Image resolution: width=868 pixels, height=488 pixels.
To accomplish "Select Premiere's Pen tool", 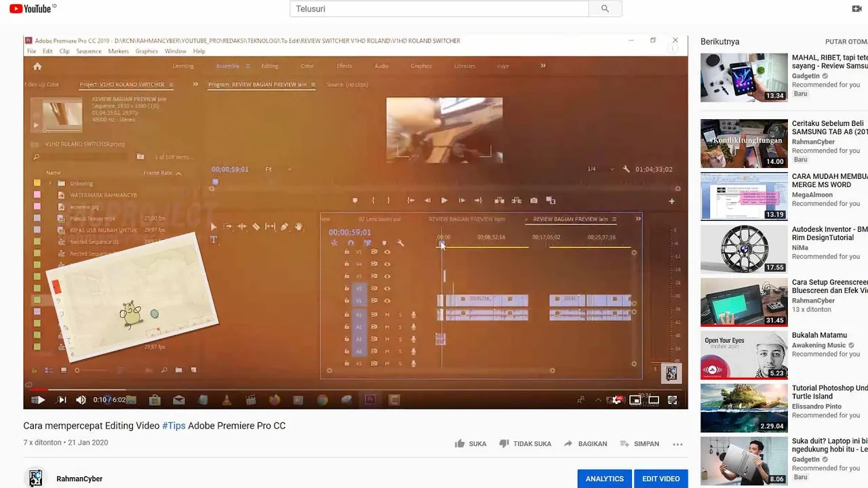I will point(284,226).
